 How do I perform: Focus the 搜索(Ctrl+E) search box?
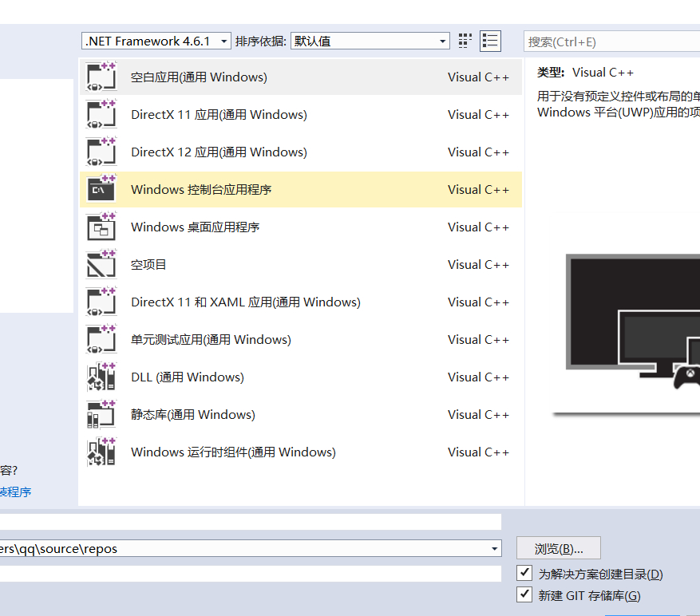(611, 42)
